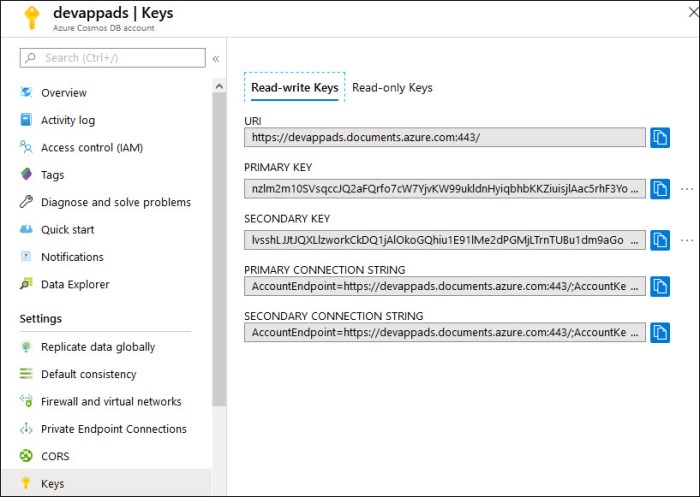Screen dimensions: 700x497
Task: Click the Keys icon in sidebar
Action: [x=26, y=483]
